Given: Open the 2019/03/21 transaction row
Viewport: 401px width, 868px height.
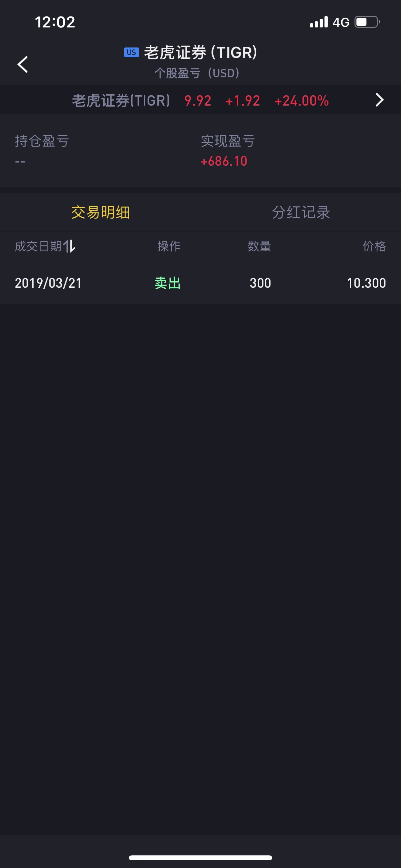Looking at the screenshot, I should [x=200, y=283].
